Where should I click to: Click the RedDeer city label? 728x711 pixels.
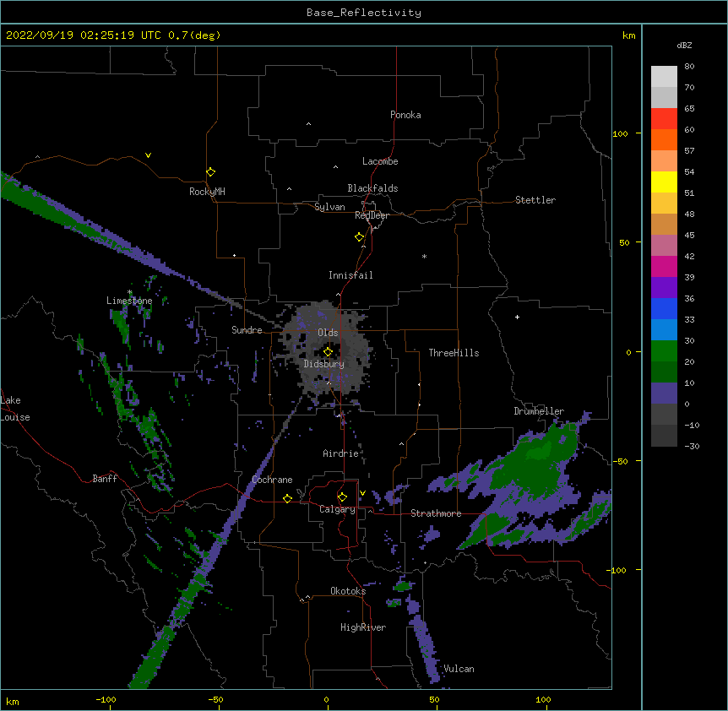click(372, 215)
